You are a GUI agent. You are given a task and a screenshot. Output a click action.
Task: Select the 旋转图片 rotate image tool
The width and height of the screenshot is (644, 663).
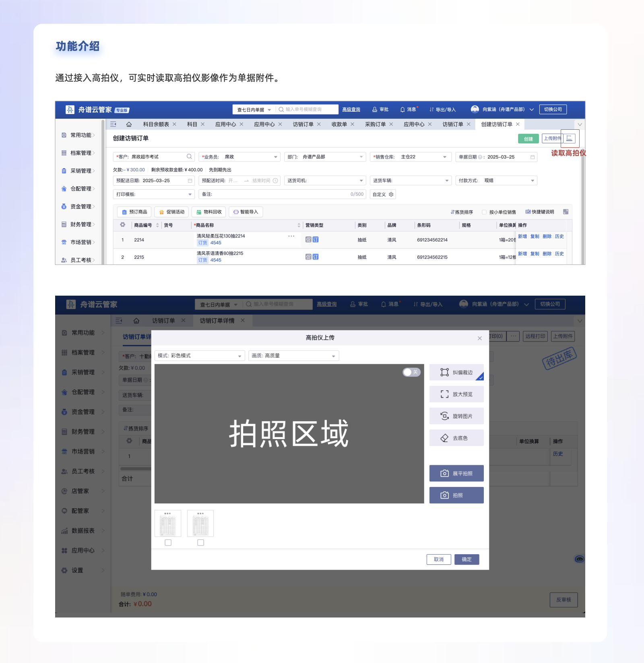click(456, 416)
